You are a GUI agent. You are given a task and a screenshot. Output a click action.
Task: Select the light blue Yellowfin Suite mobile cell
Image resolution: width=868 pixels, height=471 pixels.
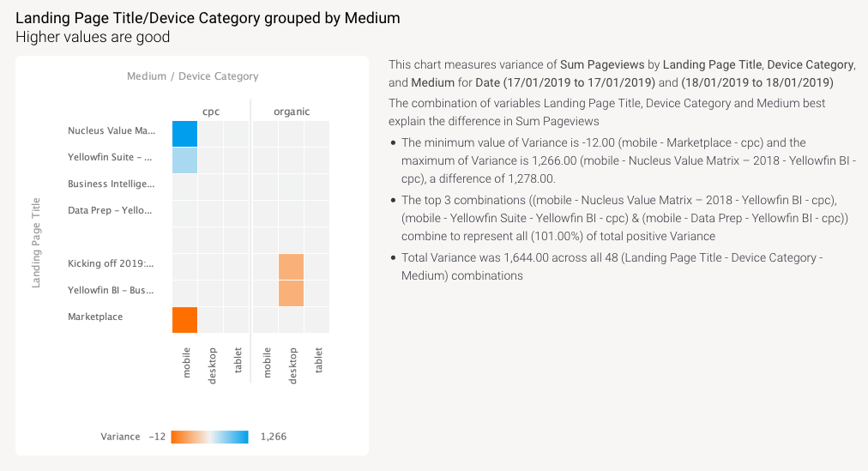tap(184, 160)
